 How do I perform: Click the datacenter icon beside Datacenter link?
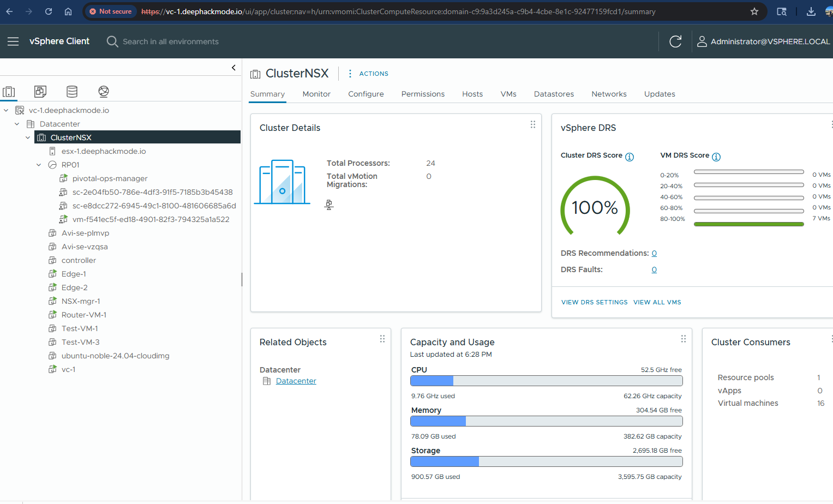(x=267, y=381)
